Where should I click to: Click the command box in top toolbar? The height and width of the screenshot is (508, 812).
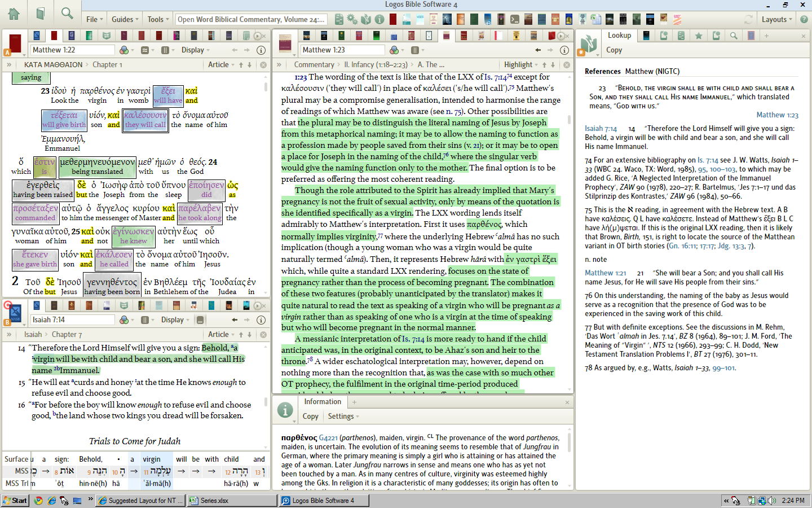pyautogui.click(x=251, y=19)
